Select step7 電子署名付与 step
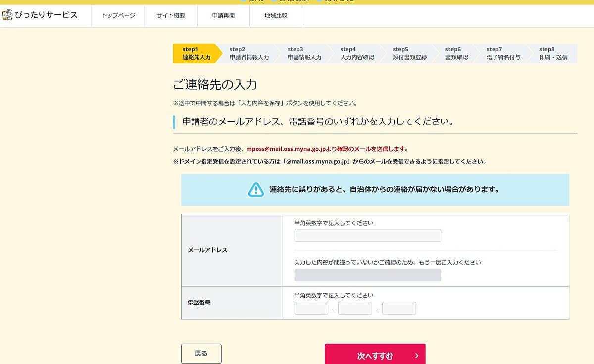Screen dimensions: 594x364 point(503,53)
